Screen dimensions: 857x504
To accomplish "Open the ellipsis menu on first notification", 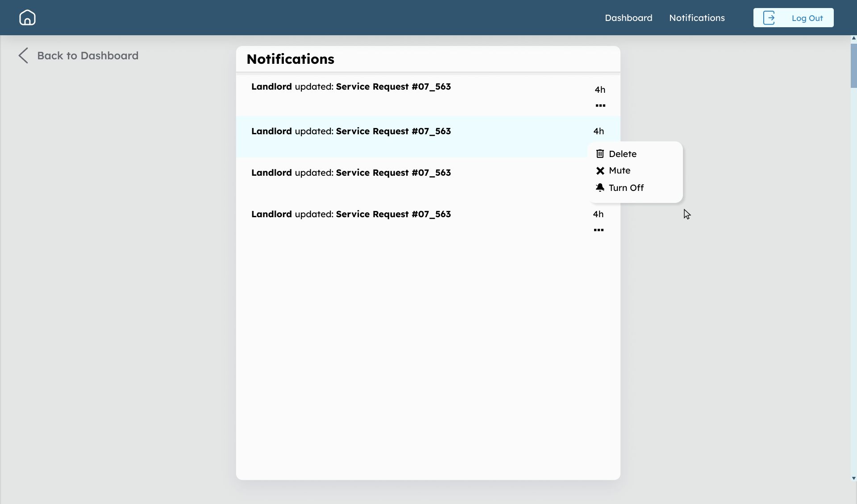I will pyautogui.click(x=600, y=105).
